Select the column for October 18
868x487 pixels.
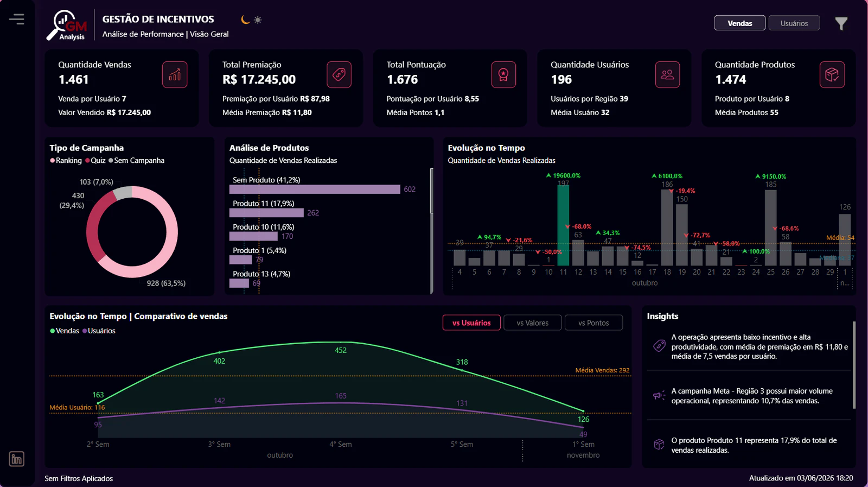(667, 227)
